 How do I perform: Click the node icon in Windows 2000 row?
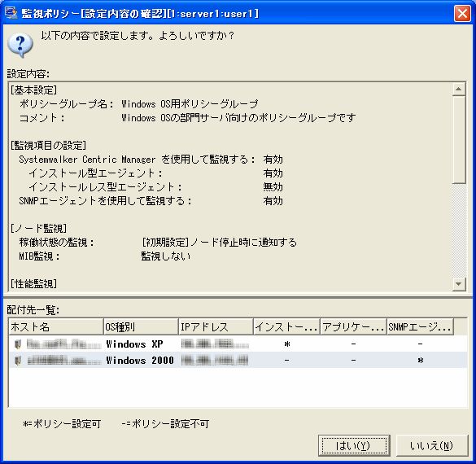[18, 361]
